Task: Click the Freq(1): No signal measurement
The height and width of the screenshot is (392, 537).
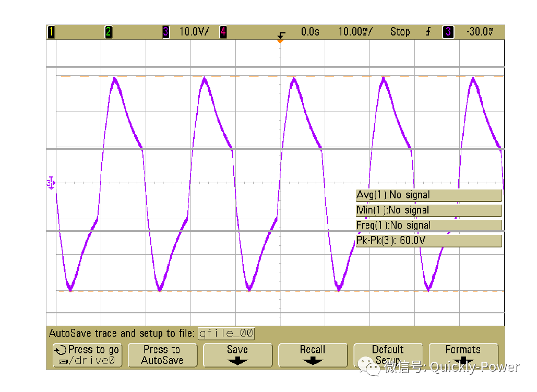Action: pyautogui.click(x=429, y=225)
